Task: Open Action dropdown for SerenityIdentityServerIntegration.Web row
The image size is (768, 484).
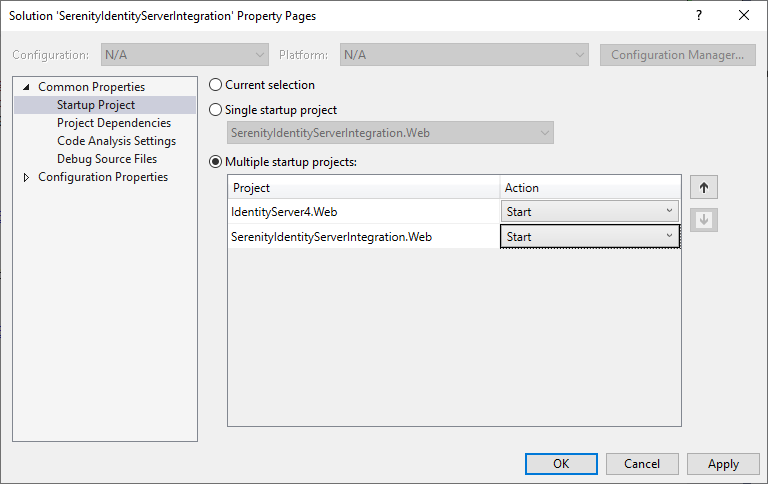Action: [x=590, y=237]
